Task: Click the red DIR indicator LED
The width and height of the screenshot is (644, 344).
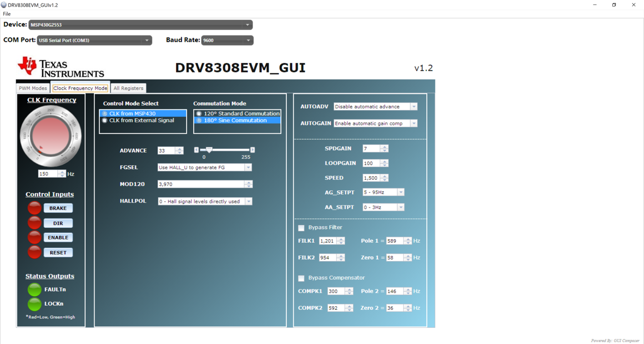Action: 34,223
